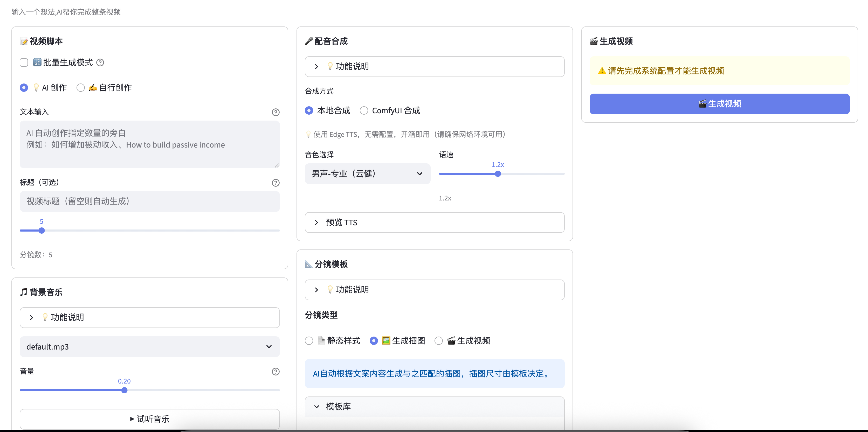Click help icon beside 标题（可选）label
The height and width of the screenshot is (432, 868).
click(x=275, y=183)
